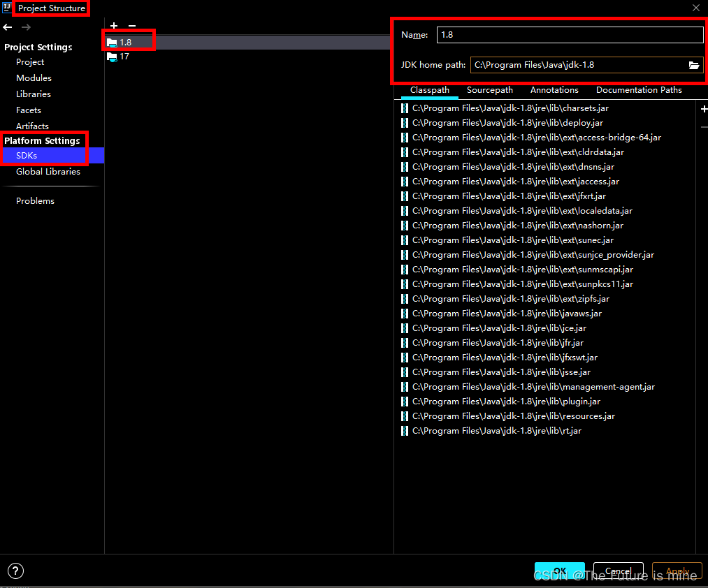The height and width of the screenshot is (588, 708).
Task: Confirm settings with the OK button
Action: (x=559, y=571)
